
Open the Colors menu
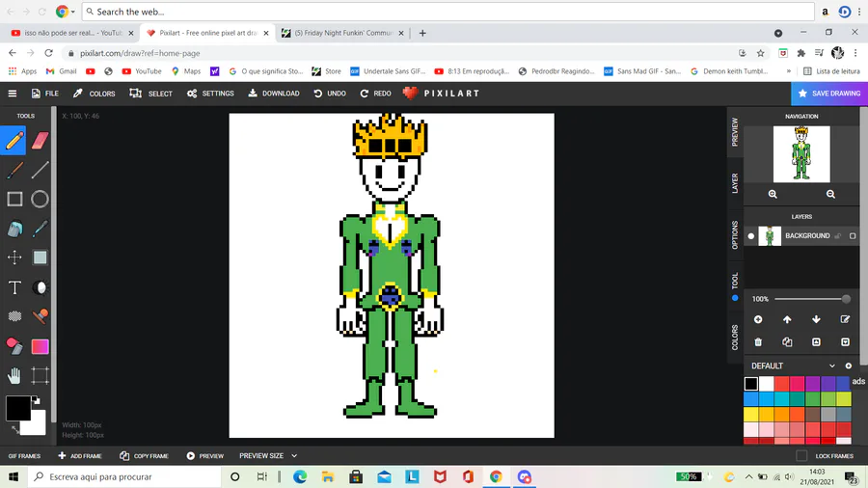click(x=95, y=94)
